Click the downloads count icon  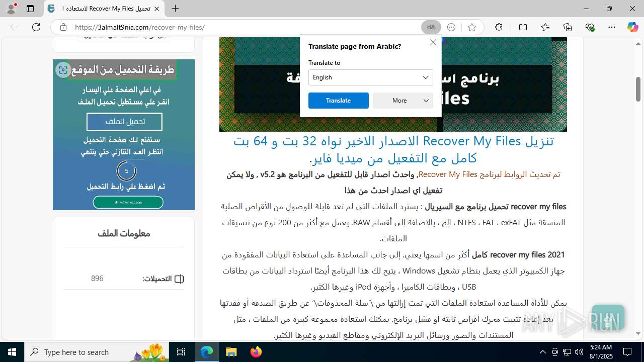[179, 279]
